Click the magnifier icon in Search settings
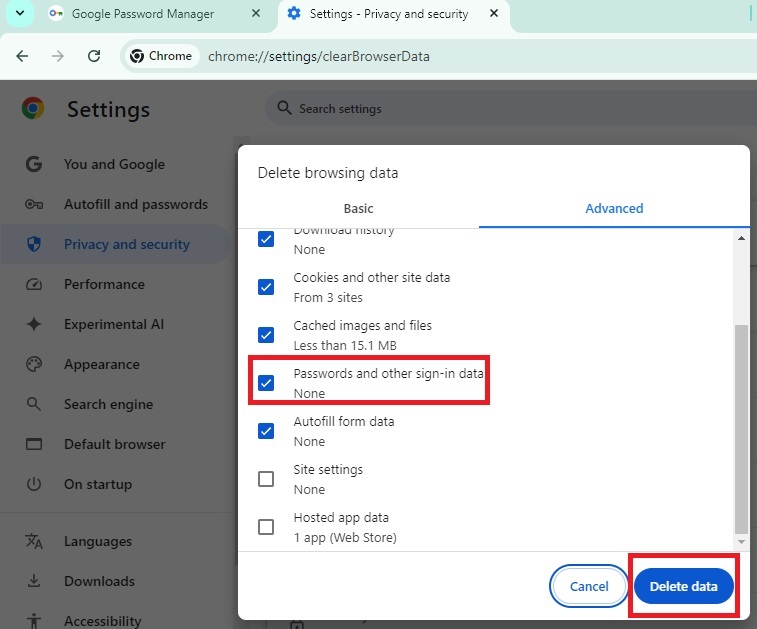Screen dimensions: 757x629 pyautogui.click(x=284, y=108)
